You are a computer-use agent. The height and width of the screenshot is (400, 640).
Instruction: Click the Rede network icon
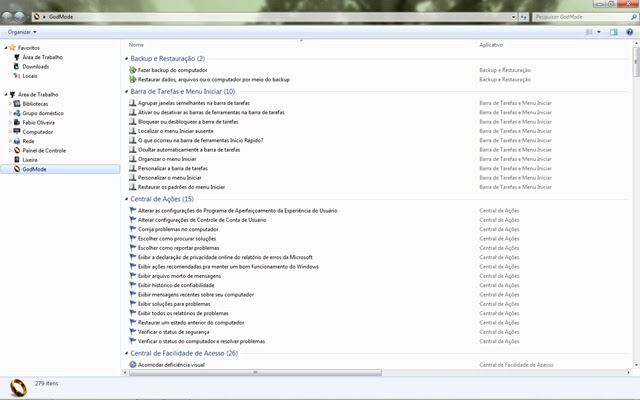17,141
